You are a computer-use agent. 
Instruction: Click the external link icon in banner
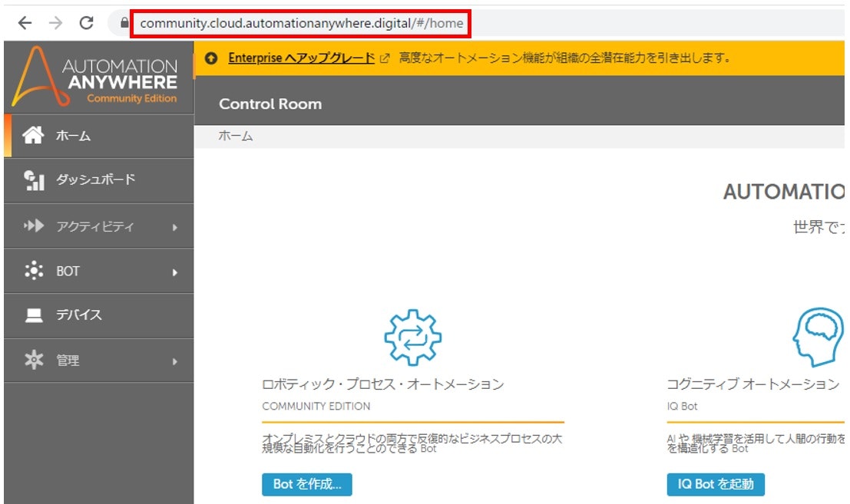[x=385, y=58]
